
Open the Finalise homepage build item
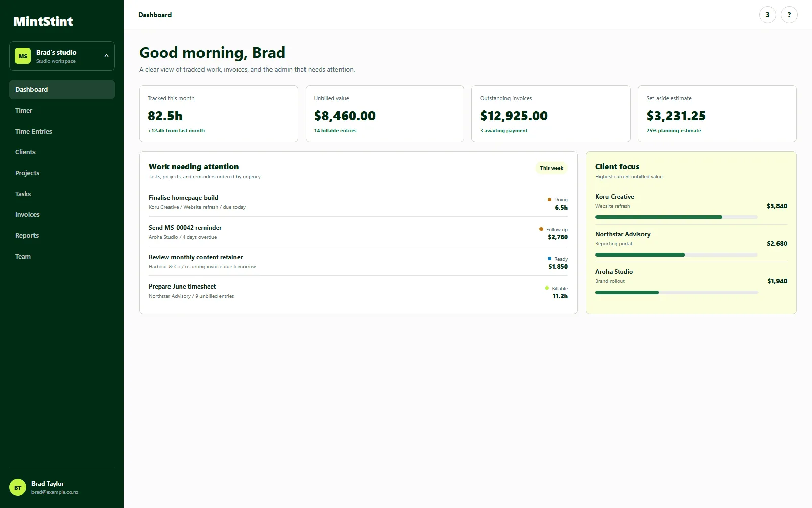click(358, 202)
